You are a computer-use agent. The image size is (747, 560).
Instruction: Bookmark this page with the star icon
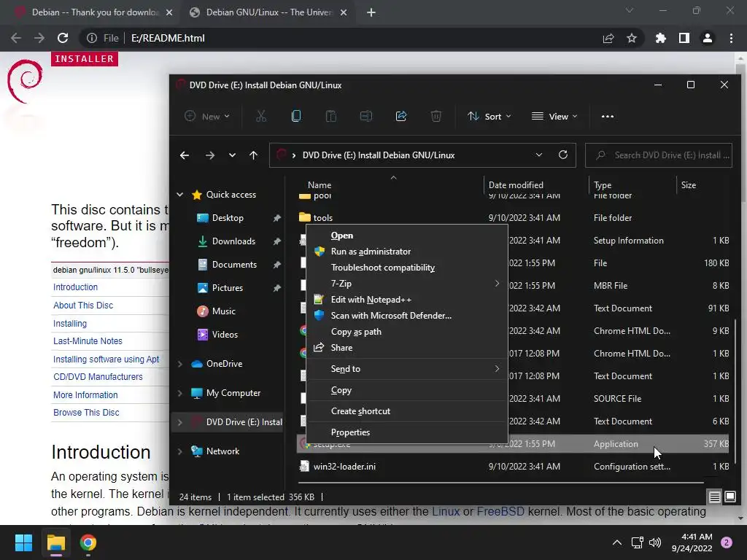click(x=632, y=38)
